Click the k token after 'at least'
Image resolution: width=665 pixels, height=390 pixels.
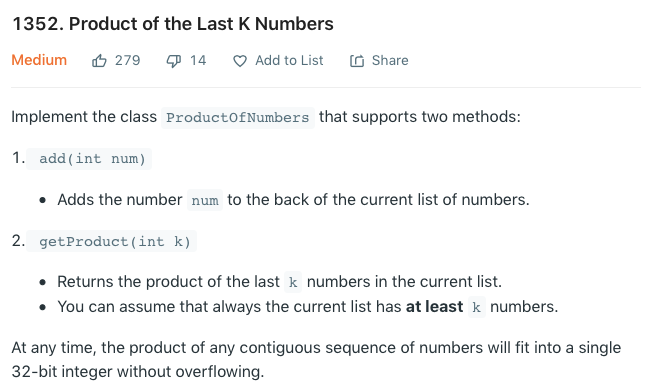[477, 307]
